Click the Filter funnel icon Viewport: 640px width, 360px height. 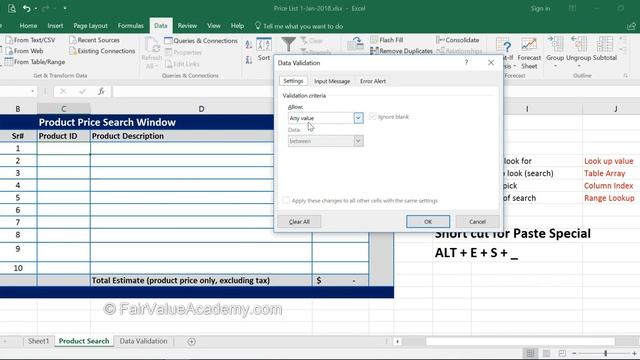tap(288, 44)
